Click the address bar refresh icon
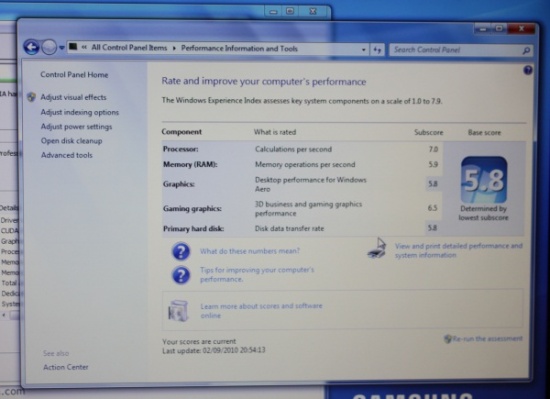Screen dimensions: 550x399 pos(377,50)
